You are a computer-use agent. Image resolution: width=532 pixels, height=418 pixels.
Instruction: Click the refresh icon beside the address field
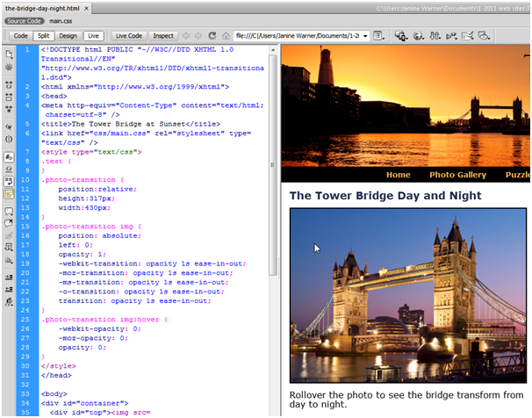pyautogui.click(x=211, y=36)
